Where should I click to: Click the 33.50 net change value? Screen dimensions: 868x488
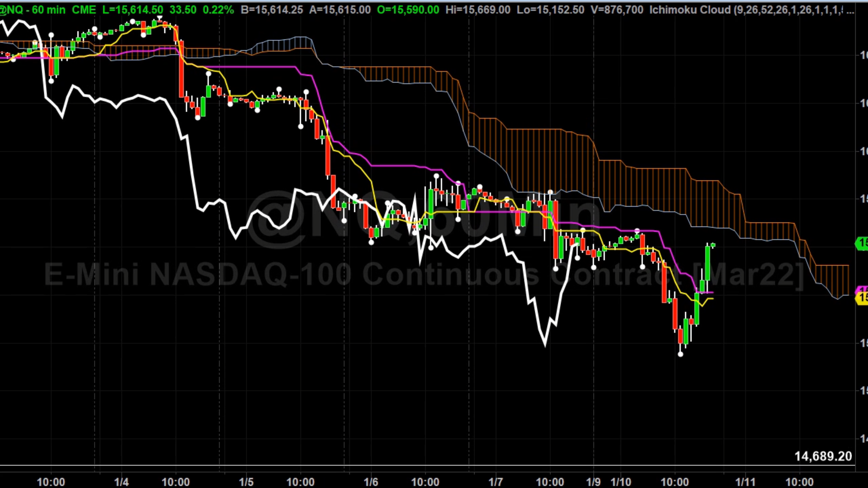pyautogui.click(x=183, y=9)
